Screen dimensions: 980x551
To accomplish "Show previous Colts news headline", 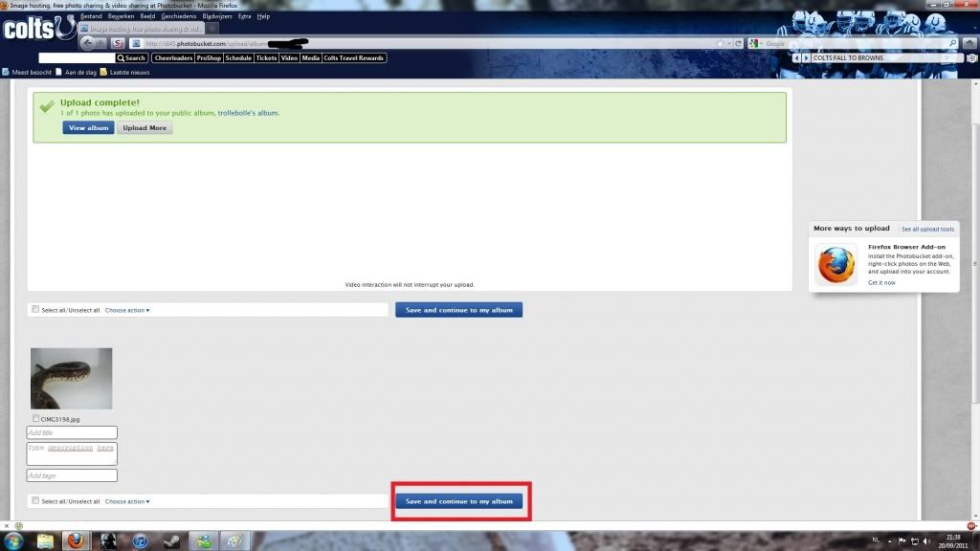I will pyautogui.click(x=795, y=58).
